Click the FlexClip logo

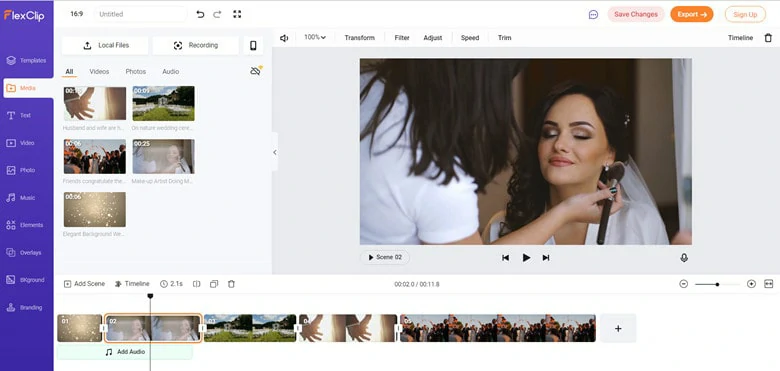click(x=24, y=15)
